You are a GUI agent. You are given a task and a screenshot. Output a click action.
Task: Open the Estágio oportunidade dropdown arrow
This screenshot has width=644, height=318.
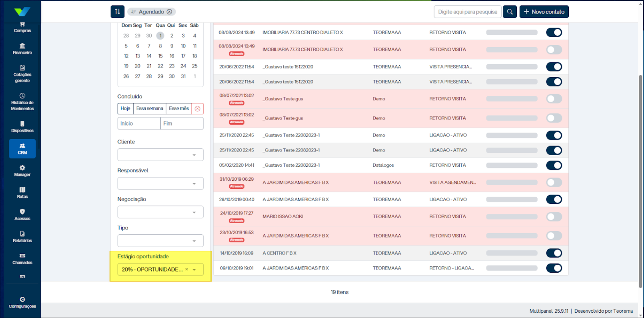click(195, 270)
